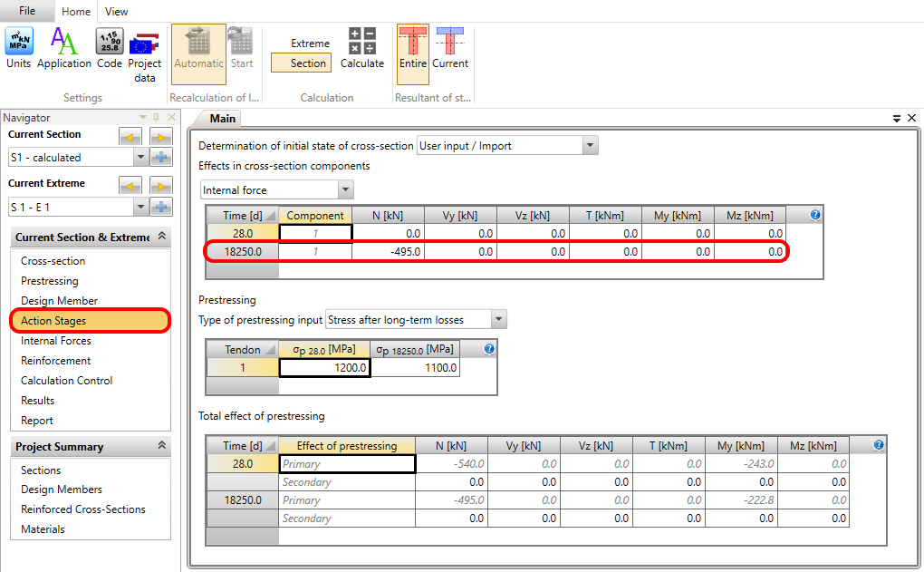Open the File menu

pyautogui.click(x=27, y=11)
